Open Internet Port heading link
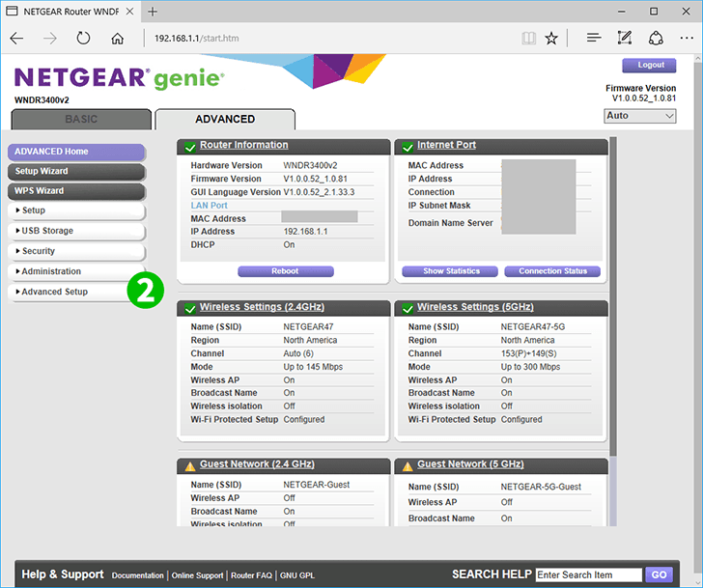Viewport: 703px width, 588px height. click(446, 145)
